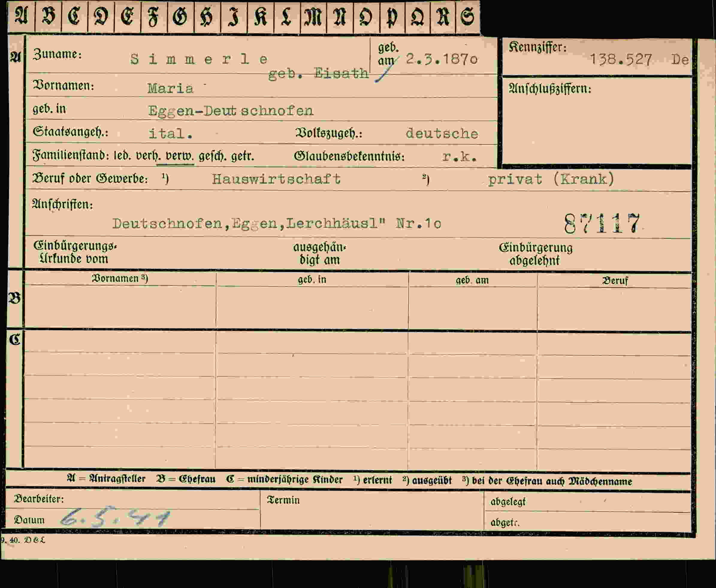Click the 'Kennziffer:' label
The image size is (716, 588).
[538, 47]
